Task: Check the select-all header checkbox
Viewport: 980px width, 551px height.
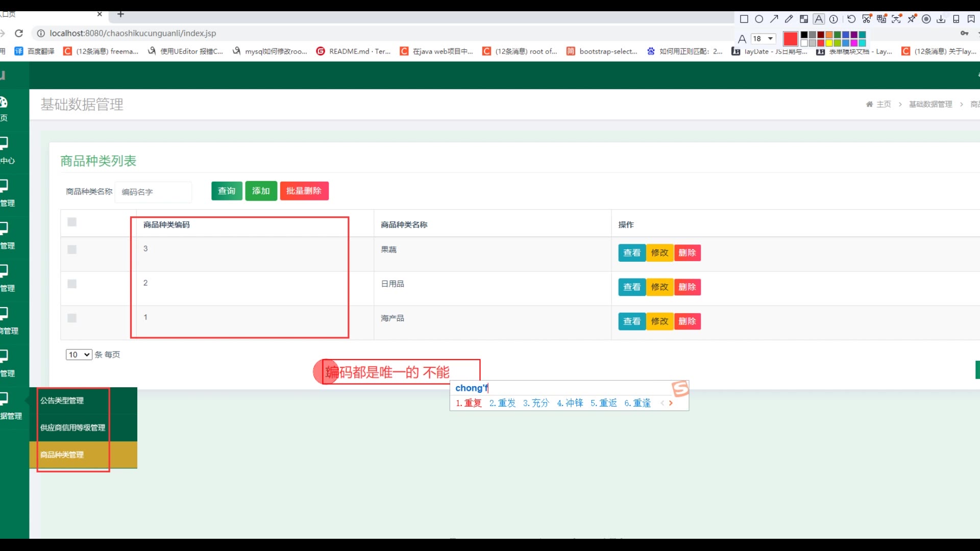Action: [x=72, y=222]
